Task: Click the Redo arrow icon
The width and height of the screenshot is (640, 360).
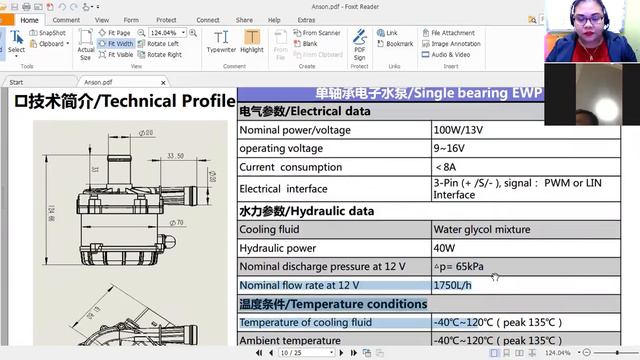Action: 74,7
